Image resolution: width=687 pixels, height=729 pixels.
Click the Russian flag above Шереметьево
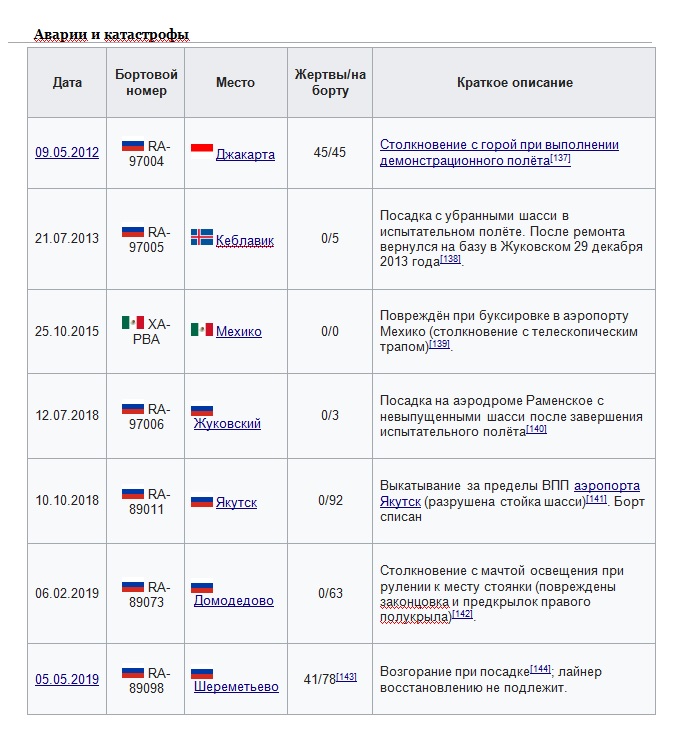201,673
